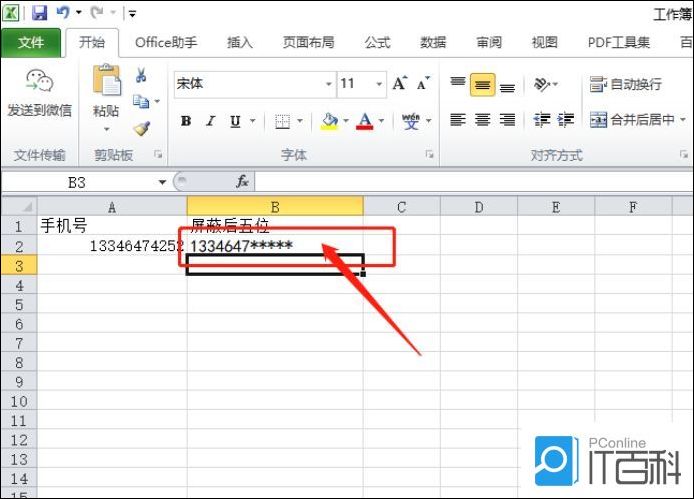Click the Format Painter brush icon
Screen dimensions: 694x499
(142, 128)
